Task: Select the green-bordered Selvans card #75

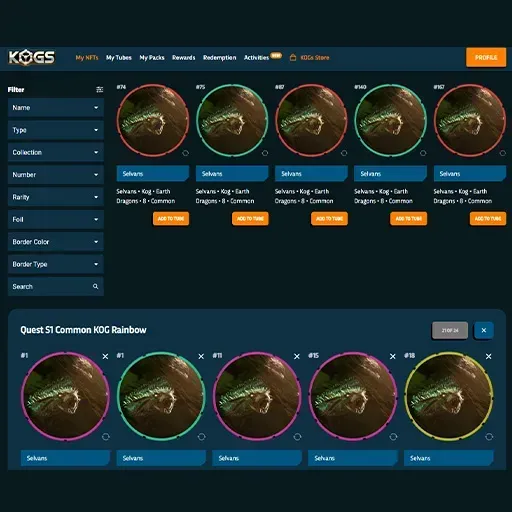Action: coord(232,120)
